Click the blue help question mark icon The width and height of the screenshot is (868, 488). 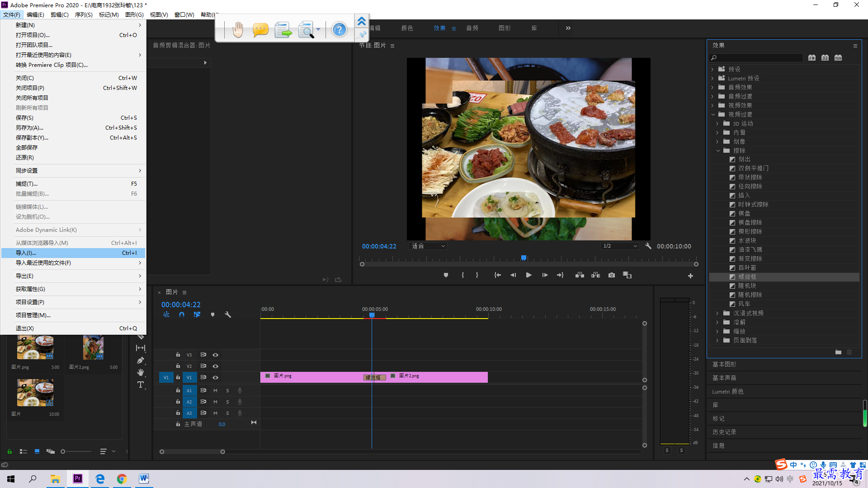339,30
